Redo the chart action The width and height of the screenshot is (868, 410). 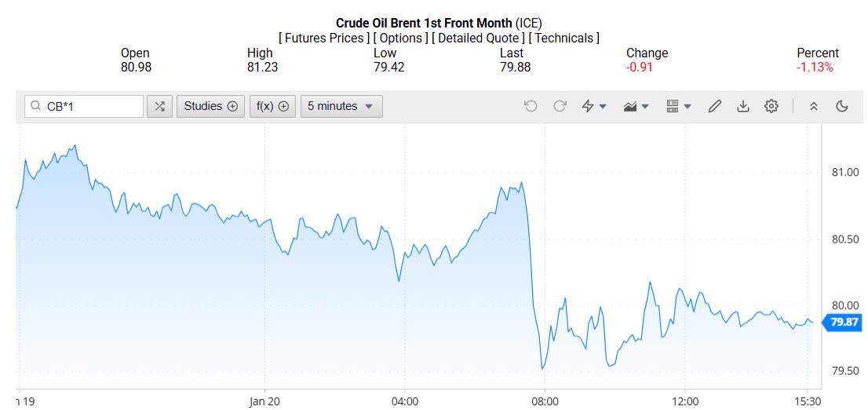[x=560, y=106]
